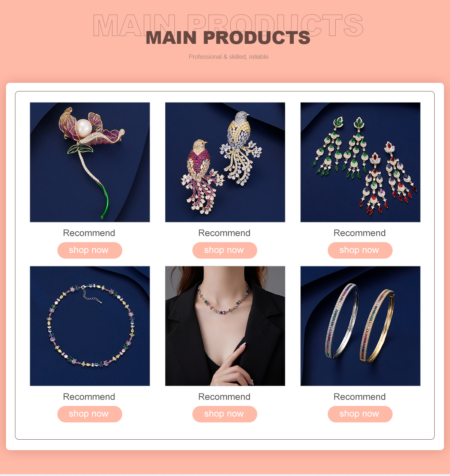Open the model wearing necklace image
Image resolution: width=450 pixels, height=476 pixels.
225,326
